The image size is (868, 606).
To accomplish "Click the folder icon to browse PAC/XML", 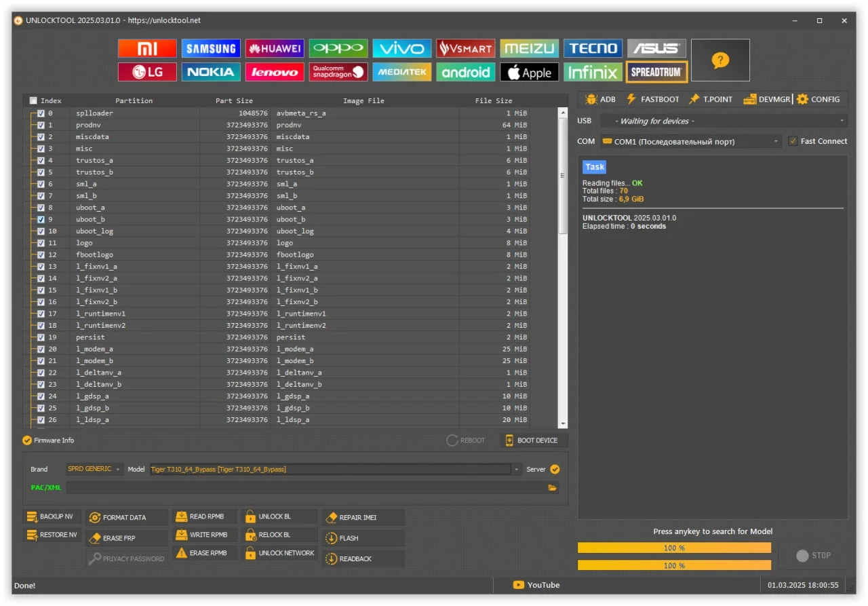I will point(553,487).
